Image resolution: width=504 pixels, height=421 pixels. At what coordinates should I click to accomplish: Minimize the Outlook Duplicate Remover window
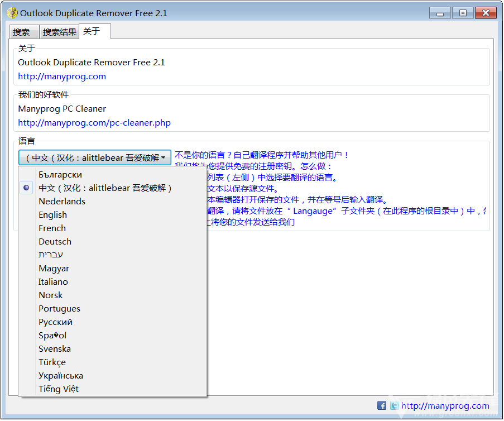(x=440, y=13)
